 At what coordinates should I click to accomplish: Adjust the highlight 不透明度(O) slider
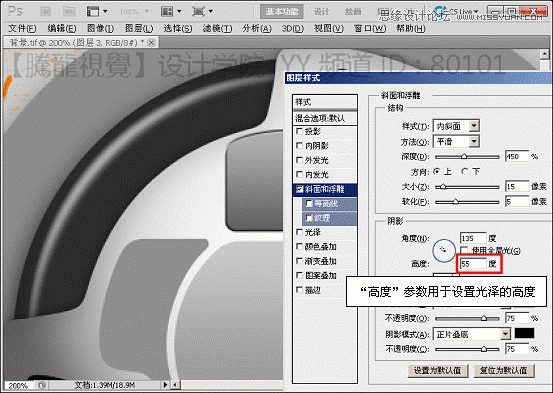pos(467,318)
